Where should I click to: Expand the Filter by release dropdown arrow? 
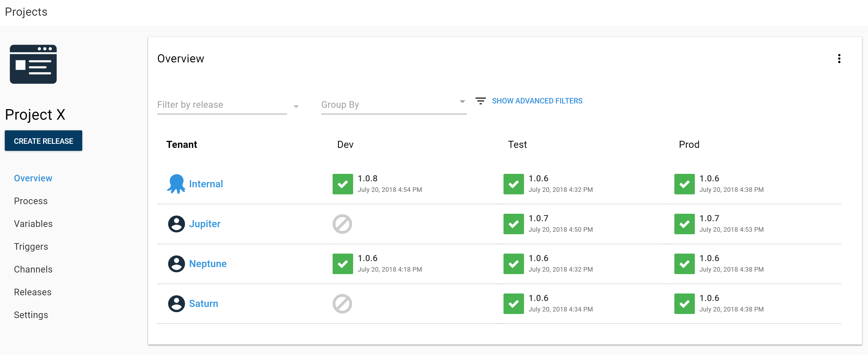(296, 107)
